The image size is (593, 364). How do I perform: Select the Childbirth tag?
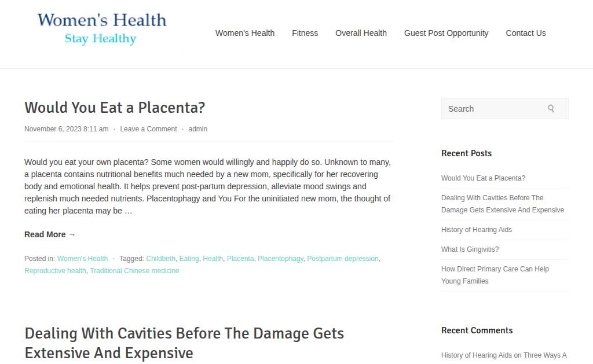coord(161,259)
